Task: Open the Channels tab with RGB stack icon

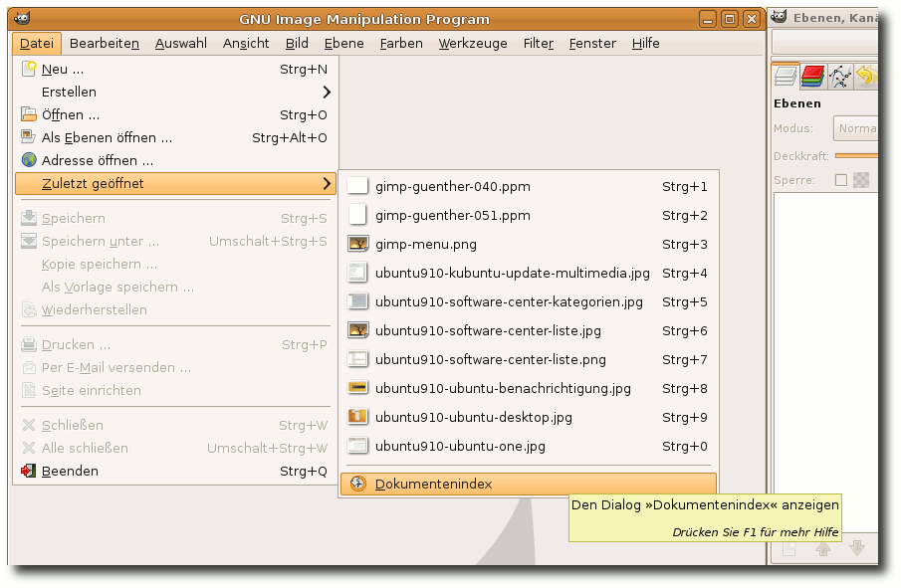Action: pyautogui.click(x=813, y=76)
